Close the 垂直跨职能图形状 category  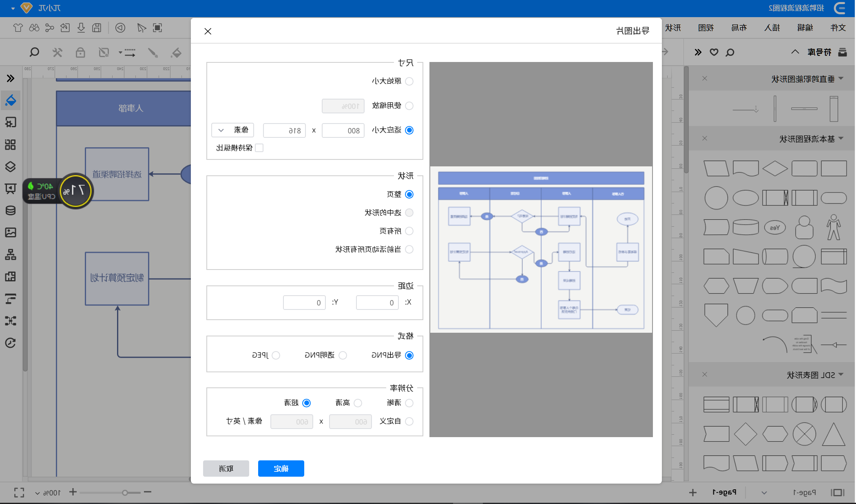[x=705, y=78]
